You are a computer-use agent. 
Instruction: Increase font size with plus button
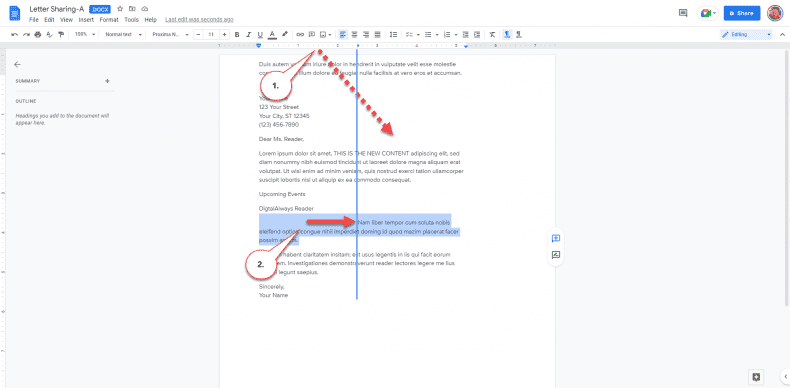point(224,34)
